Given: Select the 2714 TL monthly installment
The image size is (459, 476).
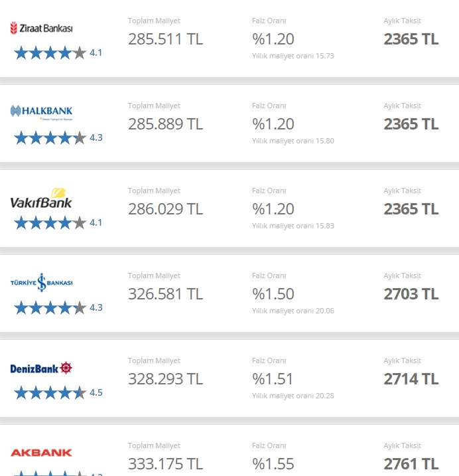Looking at the screenshot, I should [x=411, y=379].
